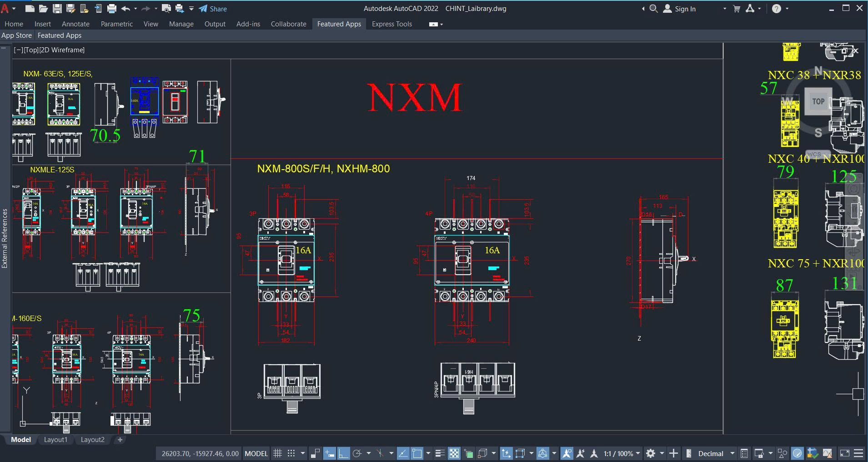This screenshot has height=462, width=868.
Task: Click the Share button
Action: pyautogui.click(x=213, y=9)
